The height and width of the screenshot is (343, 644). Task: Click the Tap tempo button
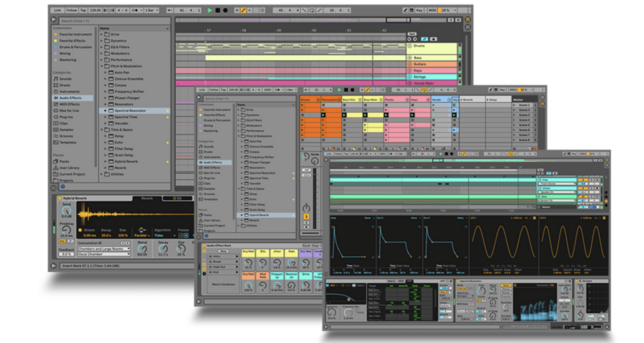pyautogui.click(x=83, y=10)
